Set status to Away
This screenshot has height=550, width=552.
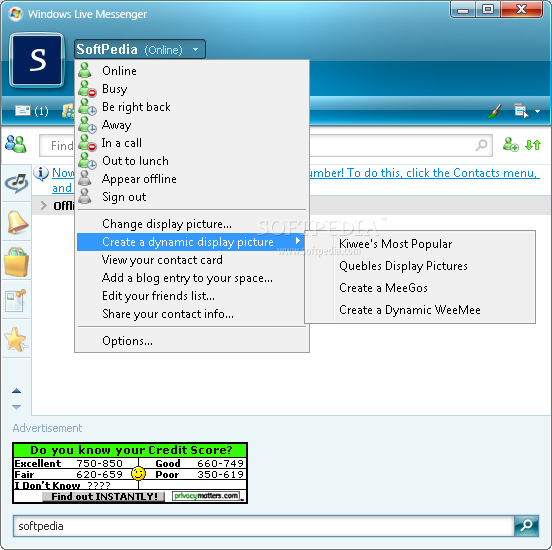192,125
